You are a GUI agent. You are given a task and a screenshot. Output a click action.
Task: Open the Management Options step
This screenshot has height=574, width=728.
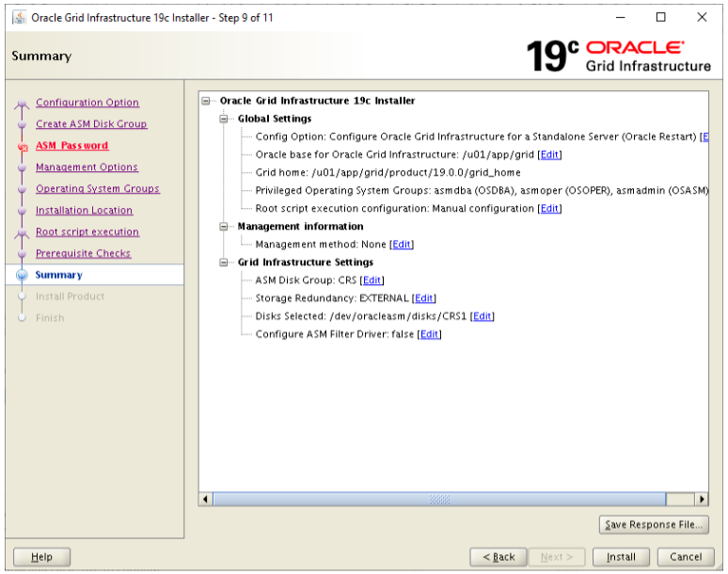point(87,167)
